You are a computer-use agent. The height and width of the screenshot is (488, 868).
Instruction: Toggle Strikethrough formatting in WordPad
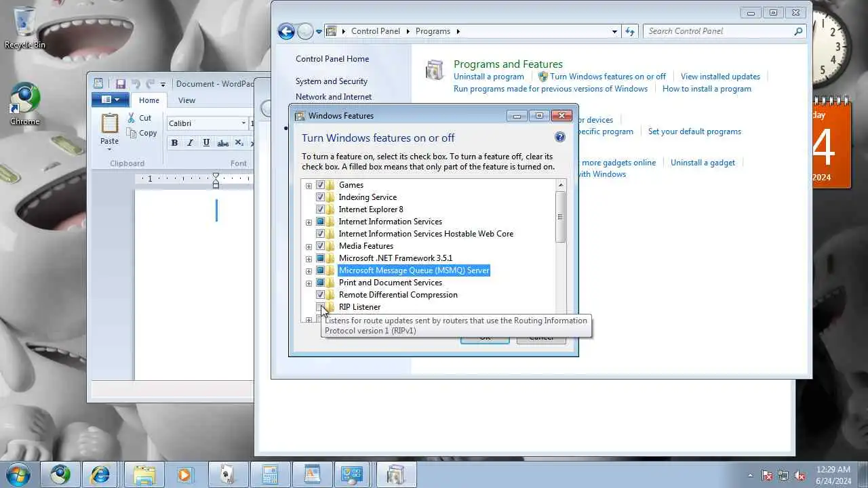point(222,143)
